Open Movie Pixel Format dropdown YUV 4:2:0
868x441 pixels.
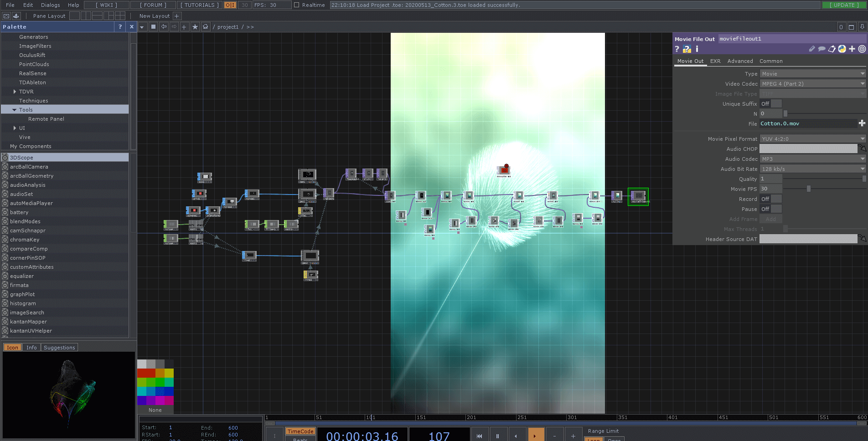[813, 139]
